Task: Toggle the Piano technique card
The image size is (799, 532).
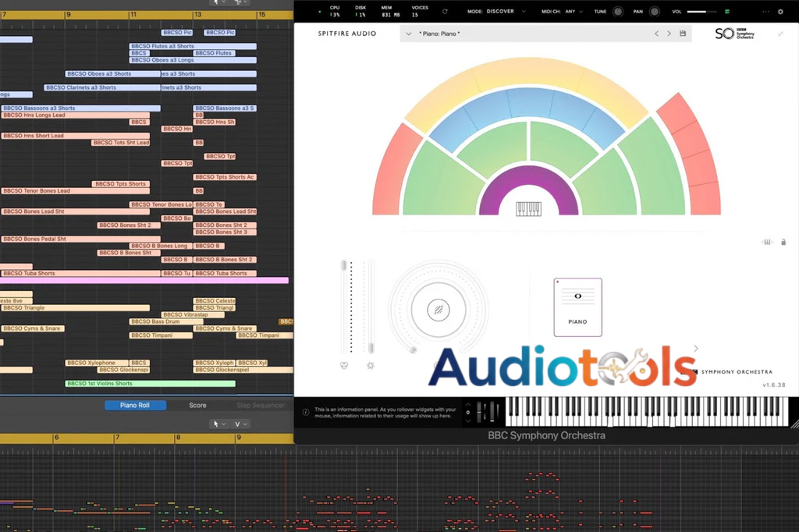Action: 578,307
